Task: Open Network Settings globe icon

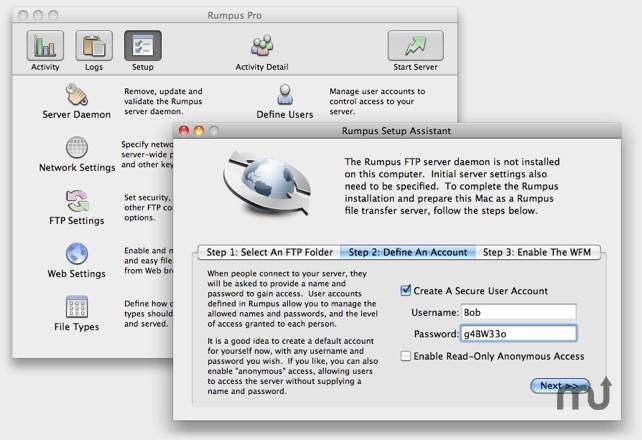Action: point(77,147)
